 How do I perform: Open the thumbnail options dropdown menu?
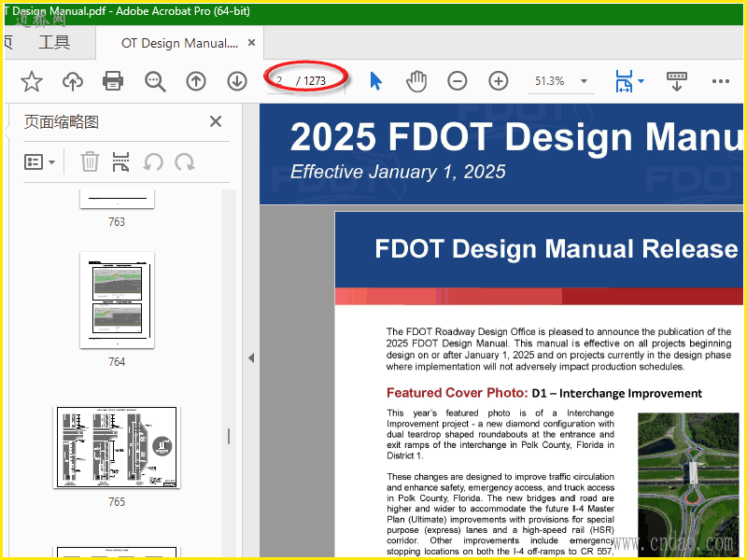39,162
